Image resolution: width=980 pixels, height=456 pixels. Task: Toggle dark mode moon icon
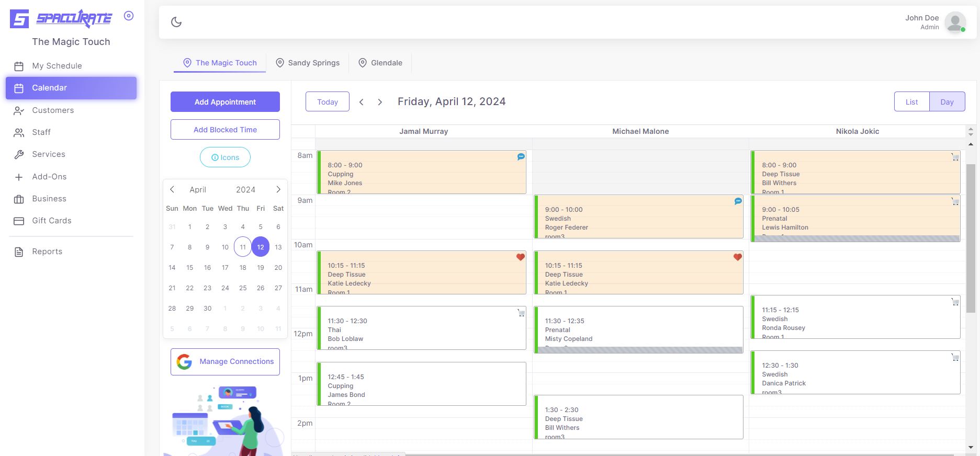click(x=176, y=22)
